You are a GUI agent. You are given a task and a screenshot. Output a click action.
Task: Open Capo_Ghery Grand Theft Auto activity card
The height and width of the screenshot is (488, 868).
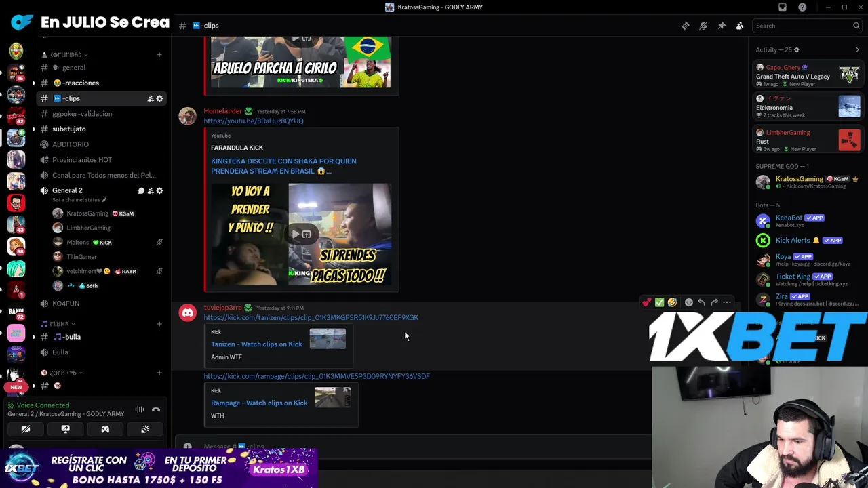point(808,75)
